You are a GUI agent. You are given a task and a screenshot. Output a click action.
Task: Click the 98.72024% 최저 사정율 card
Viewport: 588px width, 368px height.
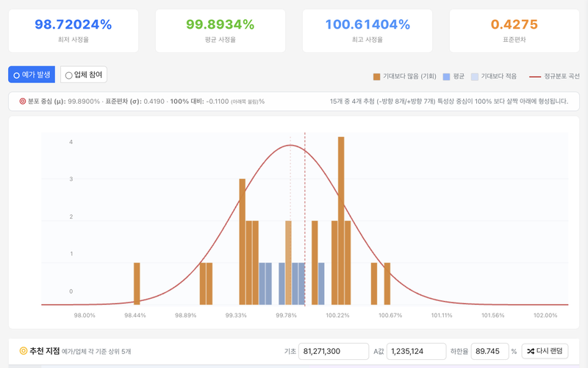coord(73,31)
